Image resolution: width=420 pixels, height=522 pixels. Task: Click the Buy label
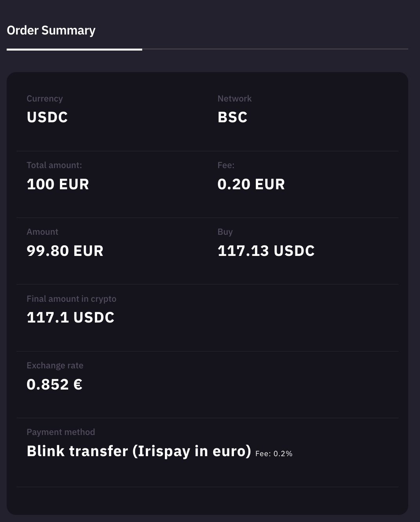point(225,232)
